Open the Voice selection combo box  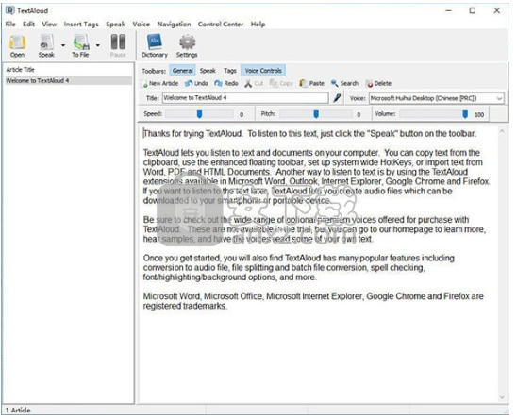pyautogui.click(x=437, y=98)
